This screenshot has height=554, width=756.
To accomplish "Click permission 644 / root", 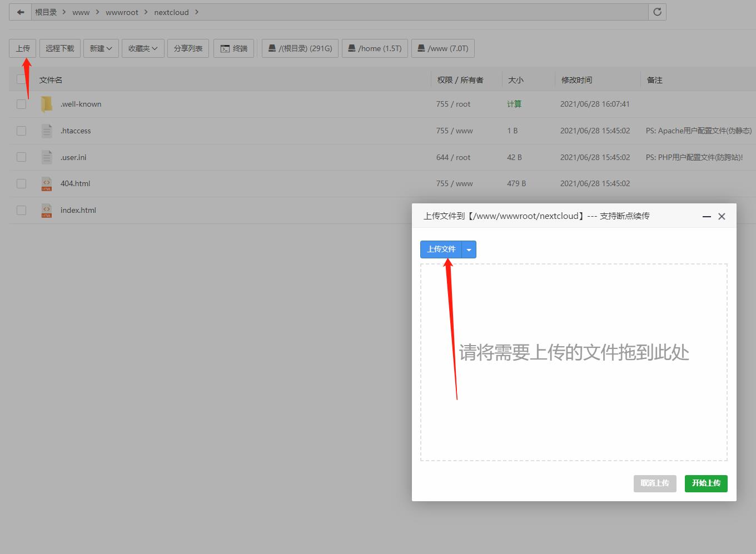I will tap(453, 157).
